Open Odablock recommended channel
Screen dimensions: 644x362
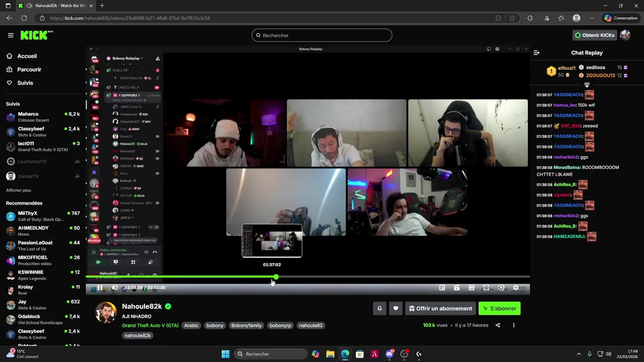click(x=43, y=319)
